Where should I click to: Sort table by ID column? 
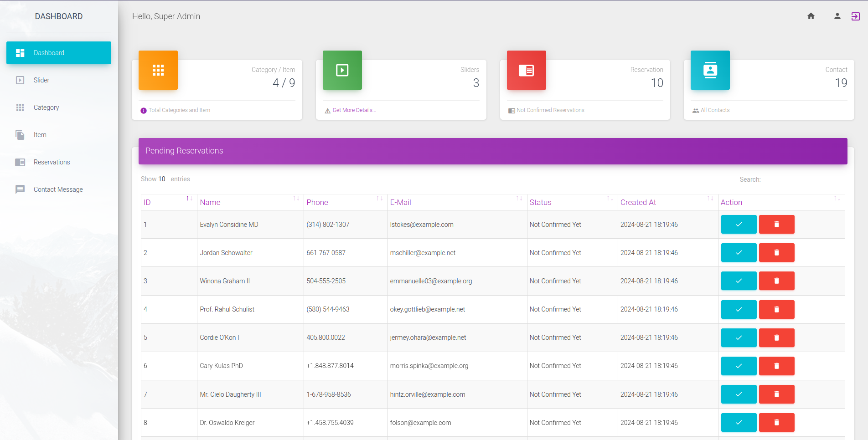(169, 202)
